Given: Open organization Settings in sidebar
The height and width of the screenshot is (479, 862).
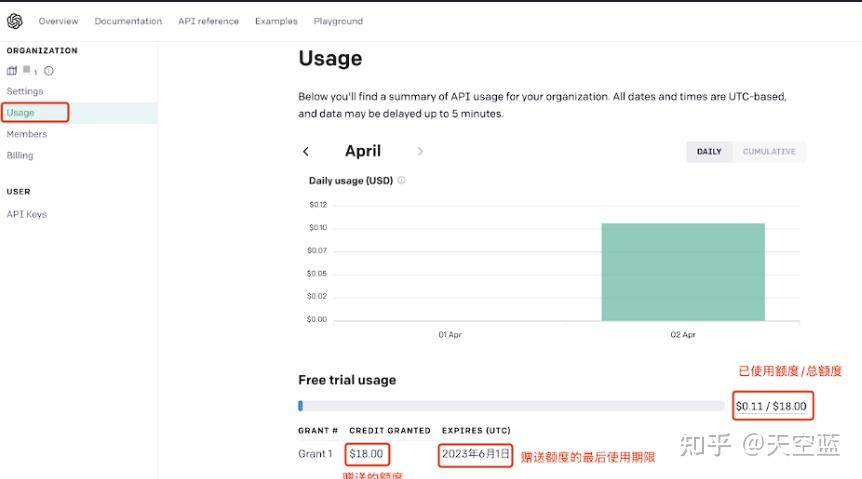Looking at the screenshot, I should click(x=25, y=92).
